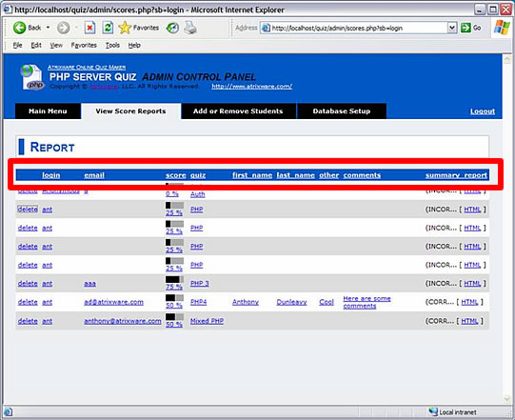Viewport: 515px width, 420px height.
Task: Delete the PHP4 quiz score row
Action: pyautogui.click(x=28, y=302)
